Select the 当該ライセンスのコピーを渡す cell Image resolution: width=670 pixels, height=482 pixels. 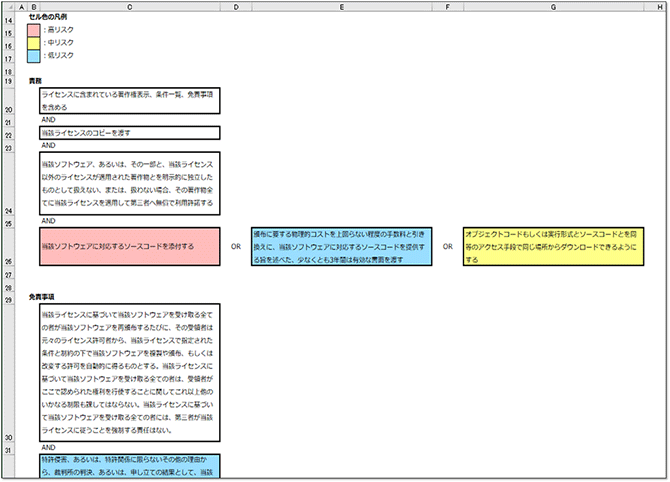129,133
